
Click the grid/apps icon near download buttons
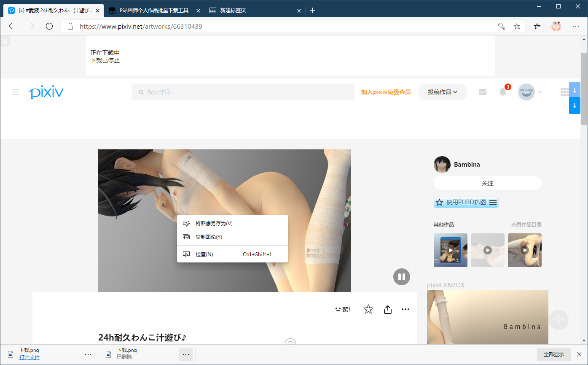565,92
